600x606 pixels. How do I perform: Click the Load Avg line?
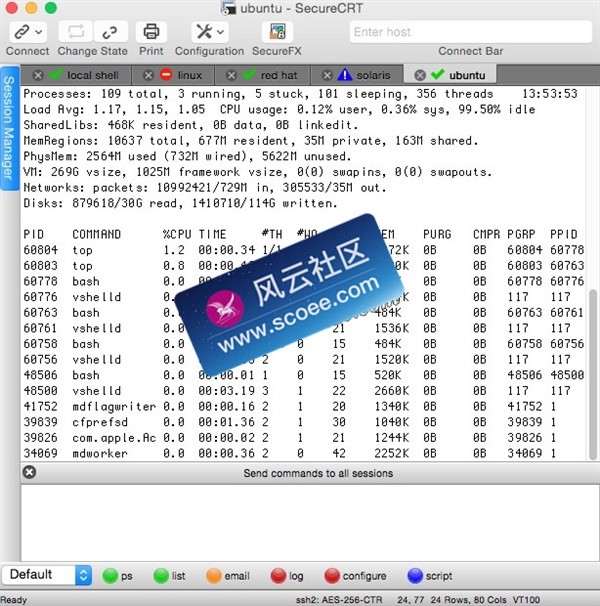pyautogui.click(x=279, y=109)
